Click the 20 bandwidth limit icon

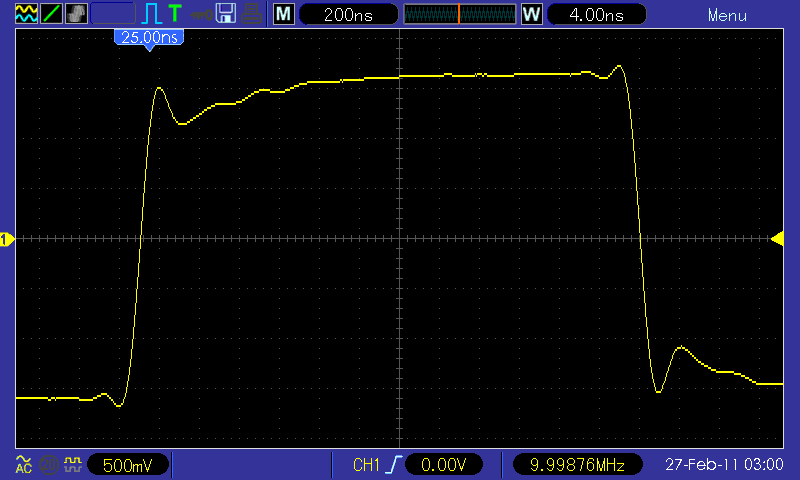click(49, 465)
